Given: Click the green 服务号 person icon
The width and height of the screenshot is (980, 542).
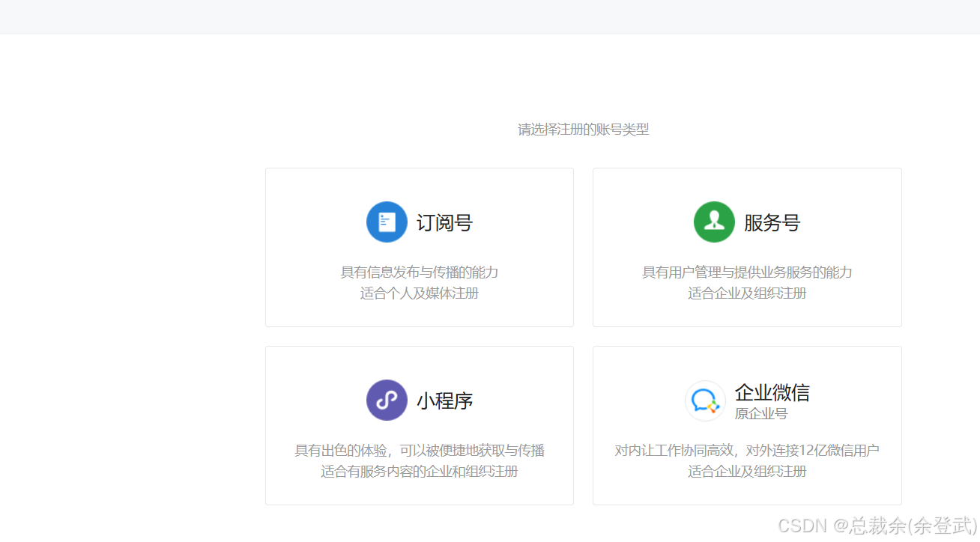Looking at the screenshot, I should click(714, 222).
